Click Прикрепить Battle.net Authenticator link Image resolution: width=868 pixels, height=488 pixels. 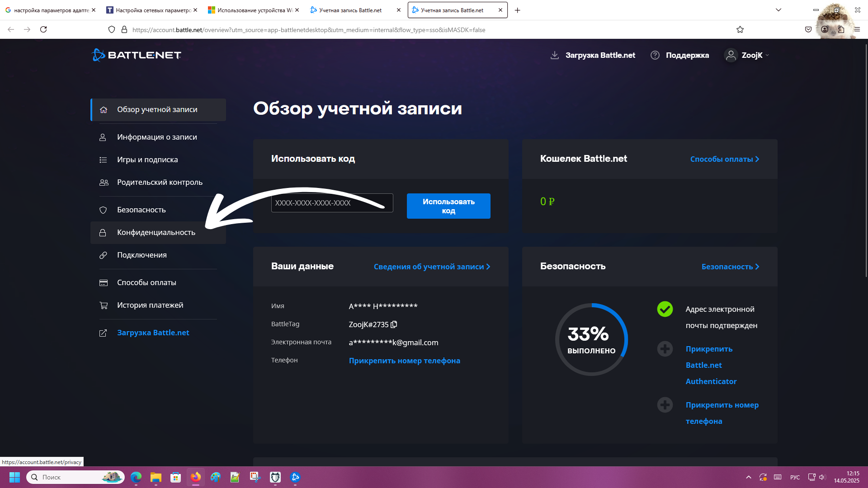[711, 365]
